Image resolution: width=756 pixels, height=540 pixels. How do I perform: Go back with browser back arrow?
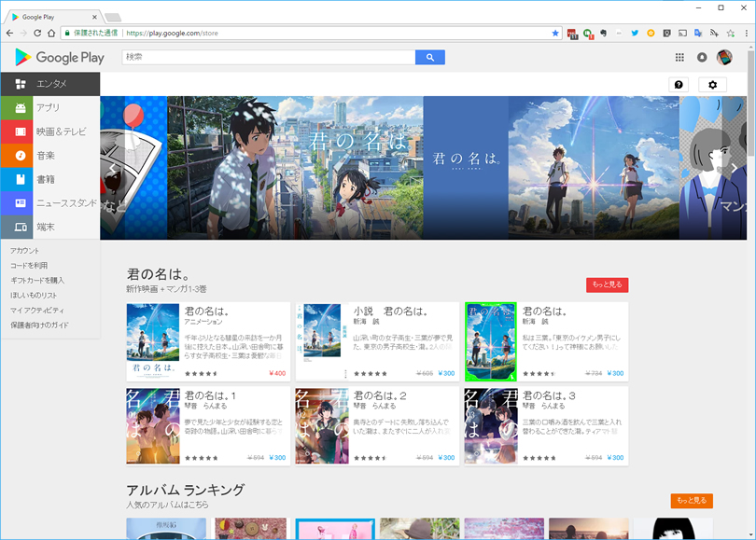point(9,33)
